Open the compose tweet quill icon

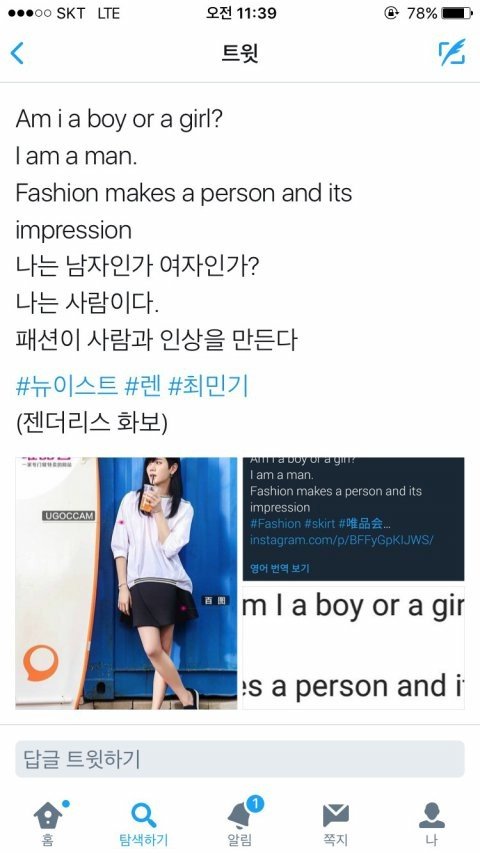point(452,52)
